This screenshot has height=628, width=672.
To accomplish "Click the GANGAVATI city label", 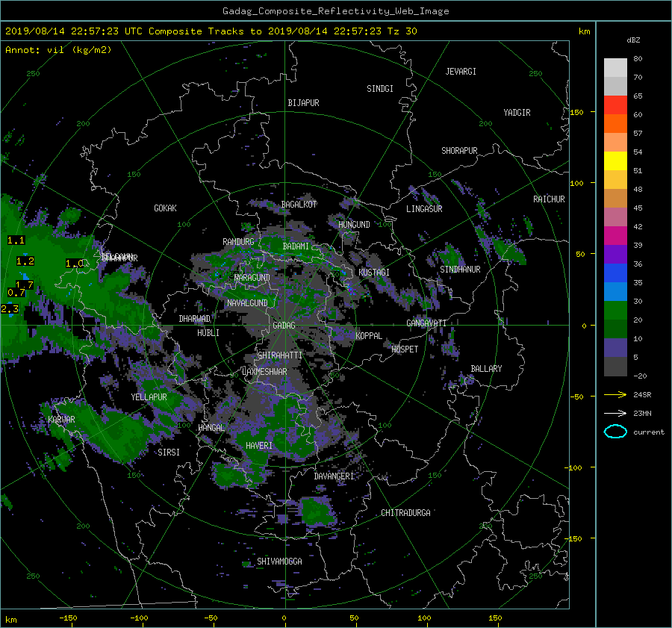I will point(426,323).
